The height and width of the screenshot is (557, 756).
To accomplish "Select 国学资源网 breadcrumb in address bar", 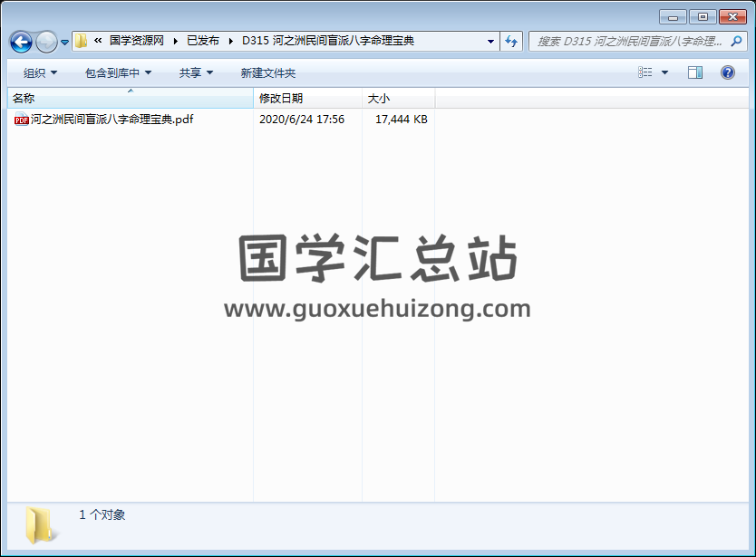I will click(x=137, y=41).
